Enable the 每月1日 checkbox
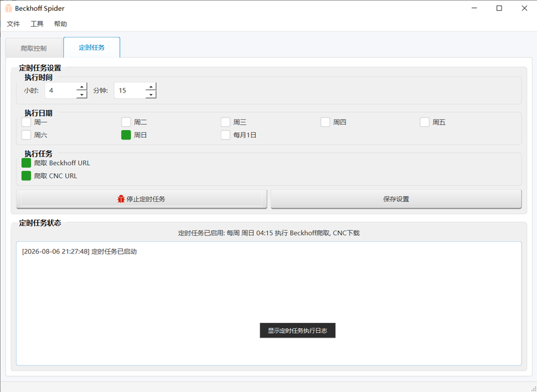Viewport: 537px width, 392px height. tap(226, 135)
